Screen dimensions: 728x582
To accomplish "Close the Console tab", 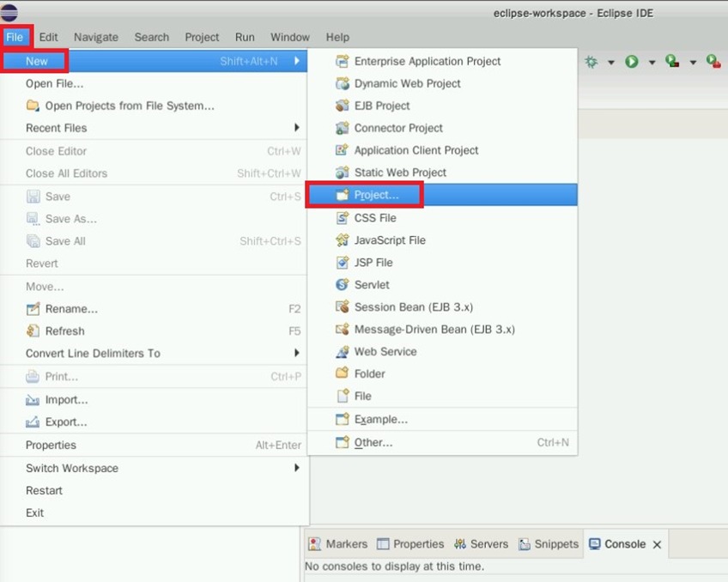I will point(657,544).
